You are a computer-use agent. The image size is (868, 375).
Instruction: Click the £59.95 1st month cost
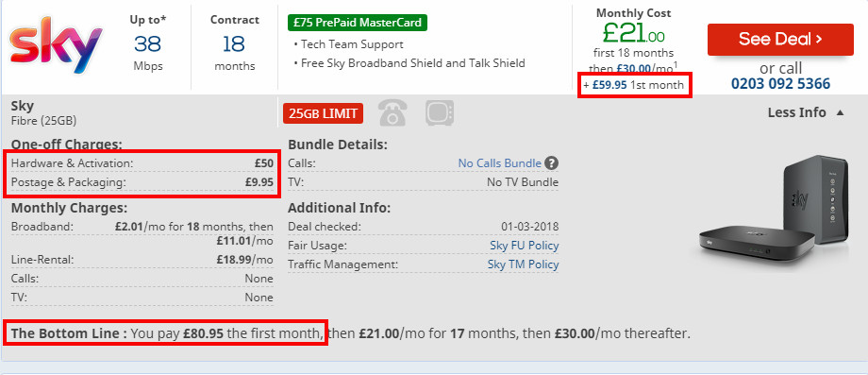633,85
